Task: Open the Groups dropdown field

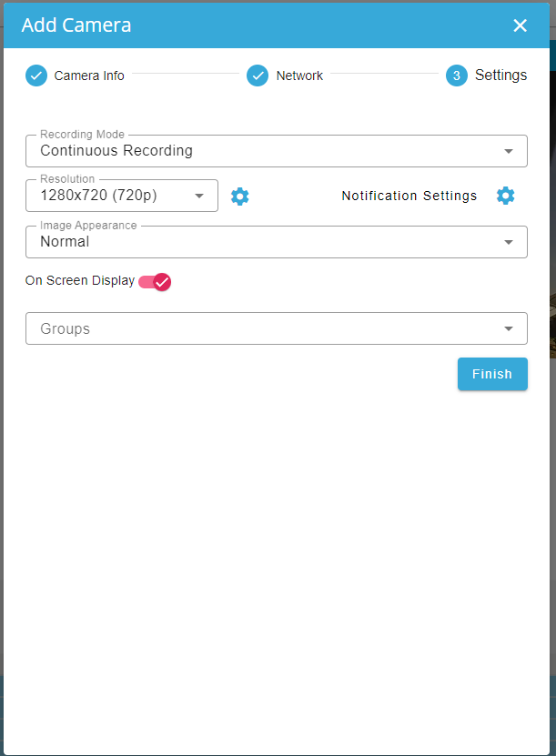Action: click(x=264, y=328)
